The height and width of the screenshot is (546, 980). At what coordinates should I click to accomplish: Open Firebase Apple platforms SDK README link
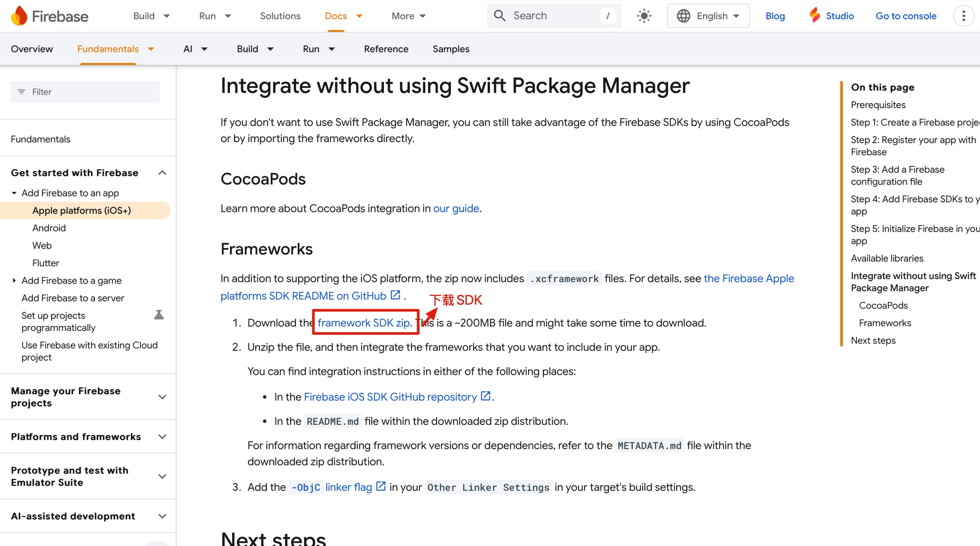[507, 287]
